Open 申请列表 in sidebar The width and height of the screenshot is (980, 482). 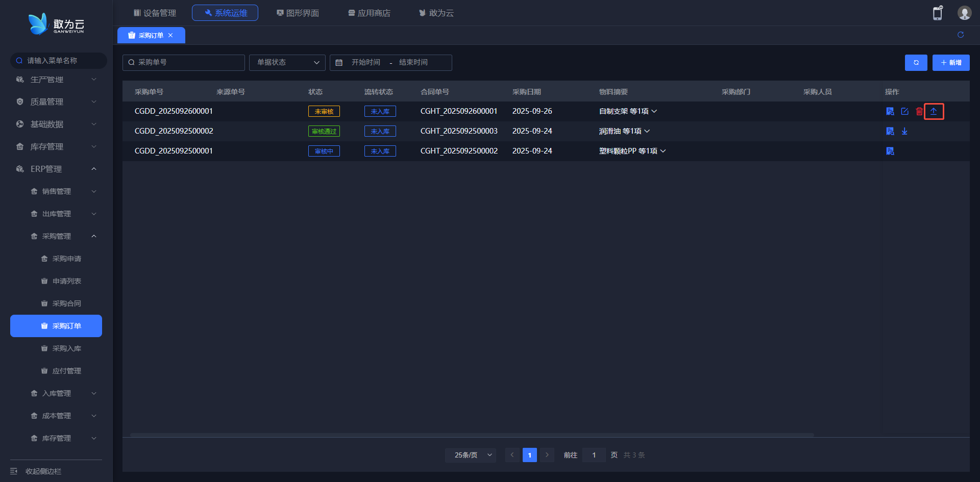point(56,282)
